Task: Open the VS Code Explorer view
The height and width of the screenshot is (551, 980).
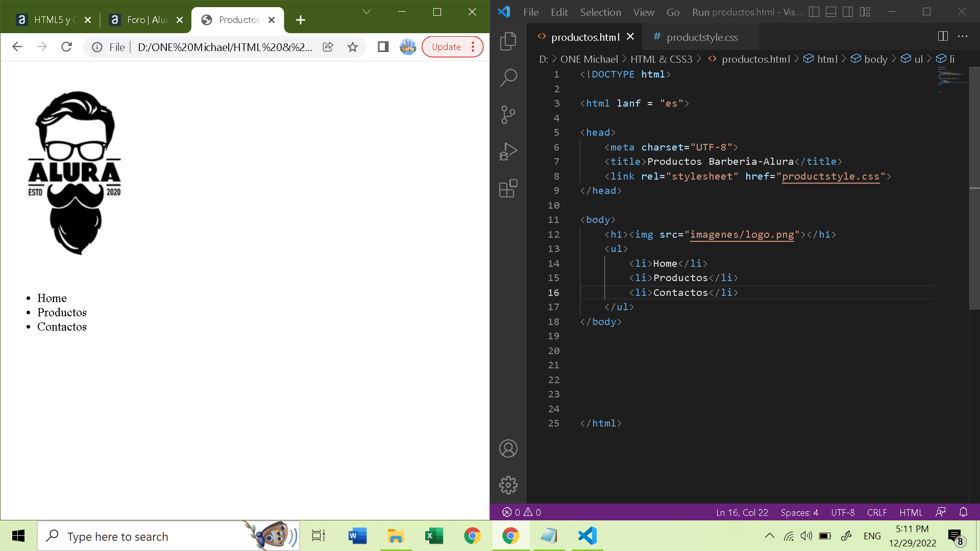Action: pos(508,41)
